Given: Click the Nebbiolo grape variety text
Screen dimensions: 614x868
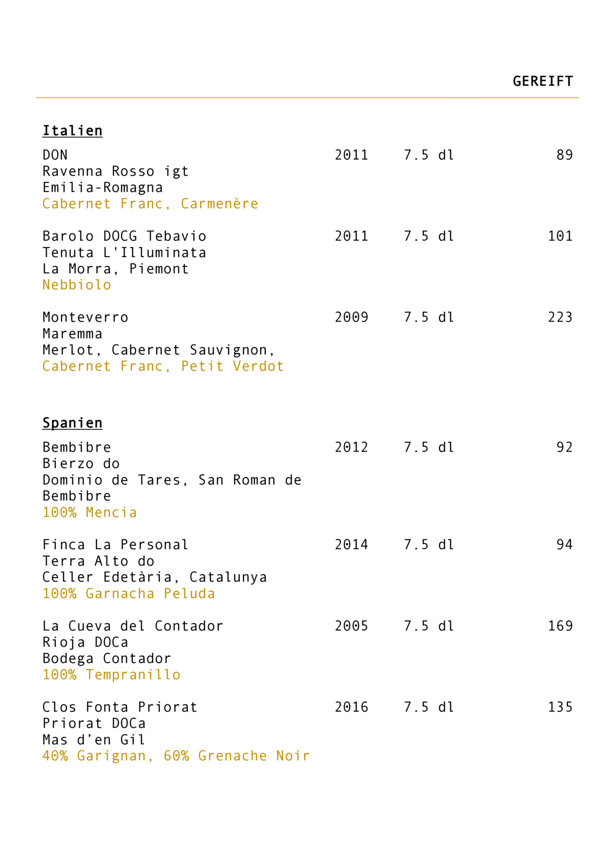Looking at the screenshot, I should pyautogui.click(x=77, y=285).
